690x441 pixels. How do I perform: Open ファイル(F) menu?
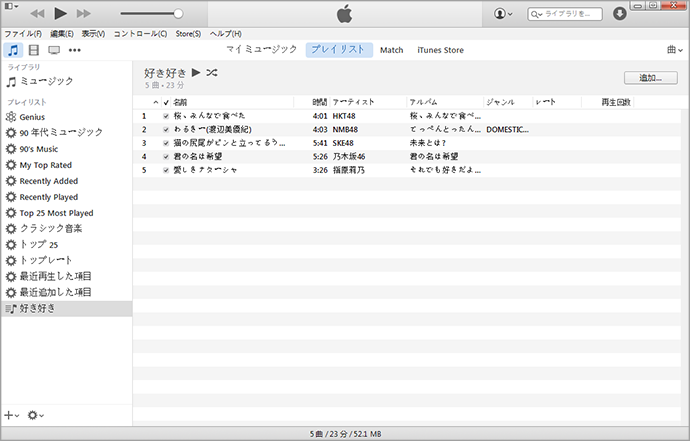[x=23, y=34]
